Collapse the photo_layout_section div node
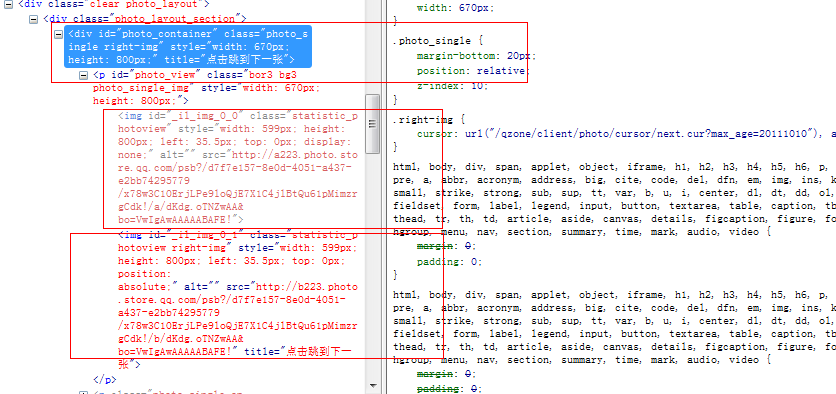 point(34,19)
